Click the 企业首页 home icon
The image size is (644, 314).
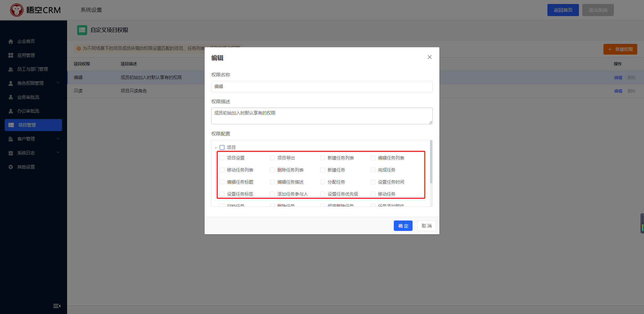click(x=11, y=42)
